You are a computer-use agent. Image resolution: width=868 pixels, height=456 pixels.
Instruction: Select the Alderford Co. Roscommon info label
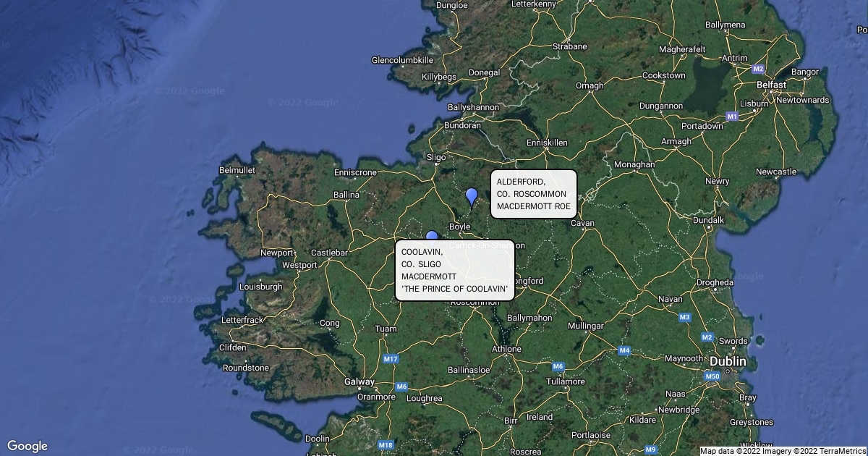click(534, 194)
